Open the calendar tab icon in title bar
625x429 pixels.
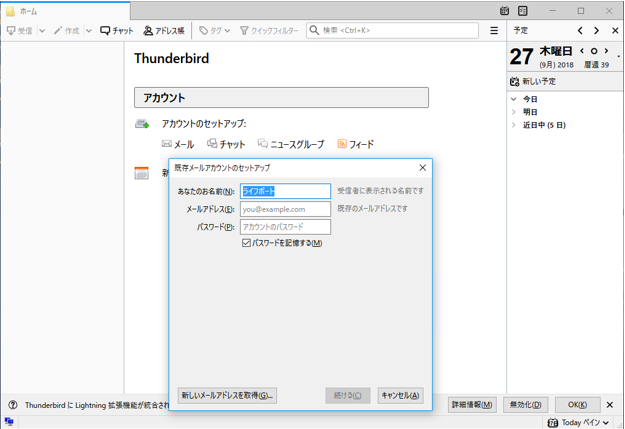point(504,11)
